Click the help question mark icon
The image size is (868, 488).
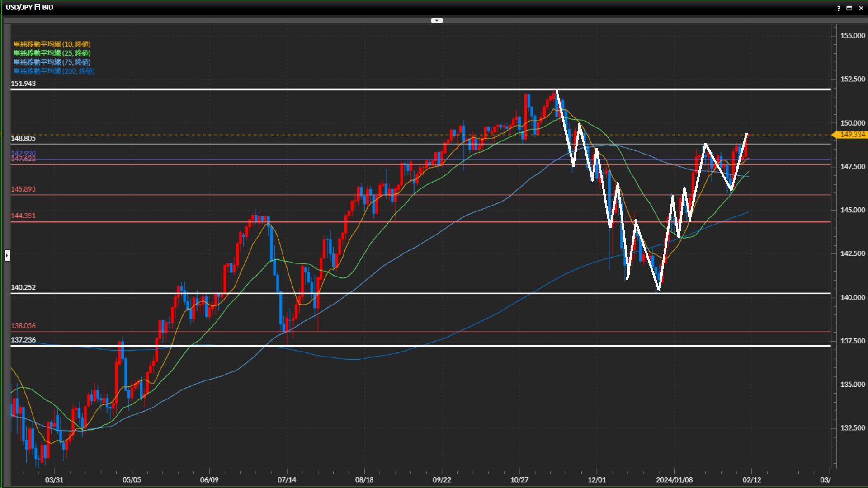(839, 8)
